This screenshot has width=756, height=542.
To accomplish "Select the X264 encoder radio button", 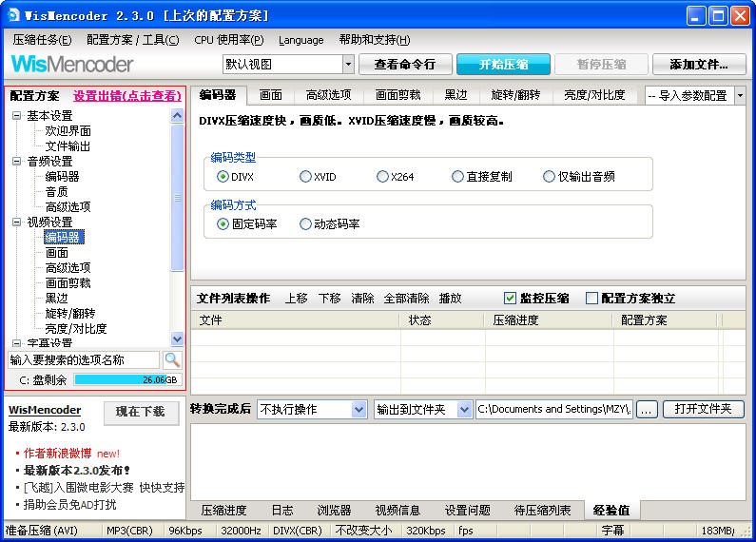I will pyautogui.click(x=382, y=177).
